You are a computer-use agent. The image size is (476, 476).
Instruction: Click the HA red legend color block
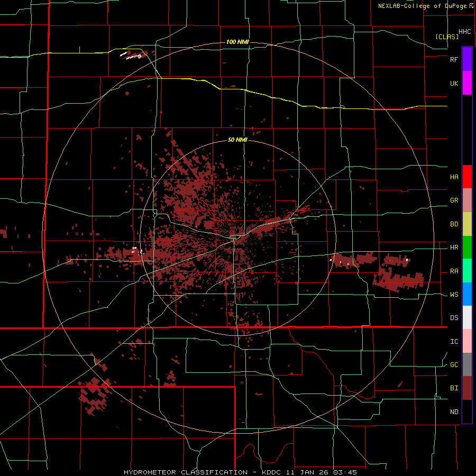click(x=467, y=177)
